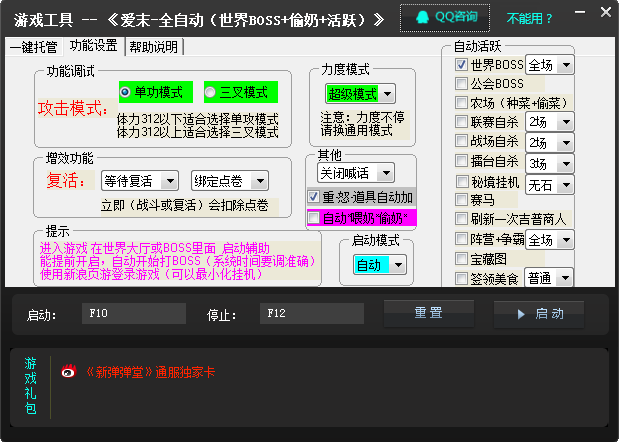Switch to the 帮助说明 tab
619x442 pixels.
tap(154, 47)
